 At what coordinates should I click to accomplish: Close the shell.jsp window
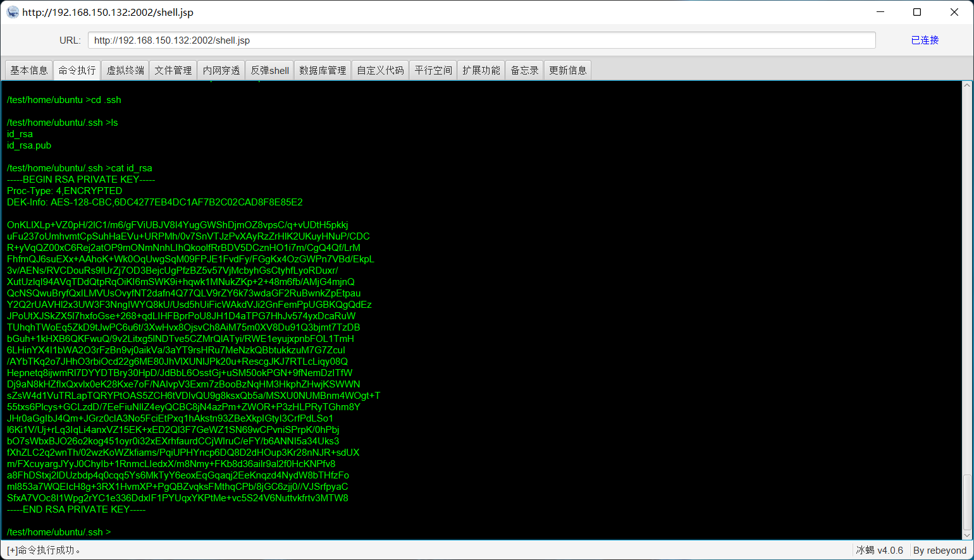pos(954,12)
